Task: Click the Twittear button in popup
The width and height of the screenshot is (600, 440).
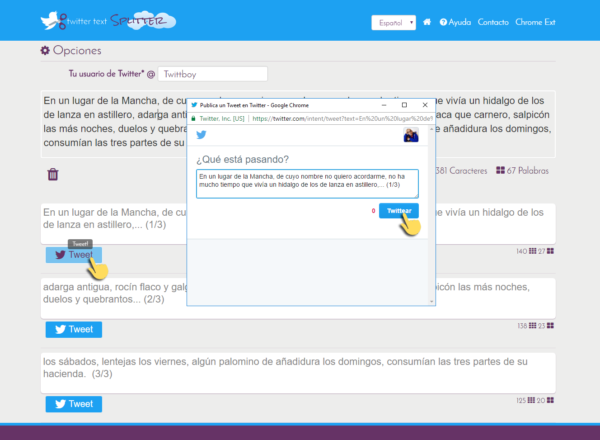Action: tap(399, 211)
